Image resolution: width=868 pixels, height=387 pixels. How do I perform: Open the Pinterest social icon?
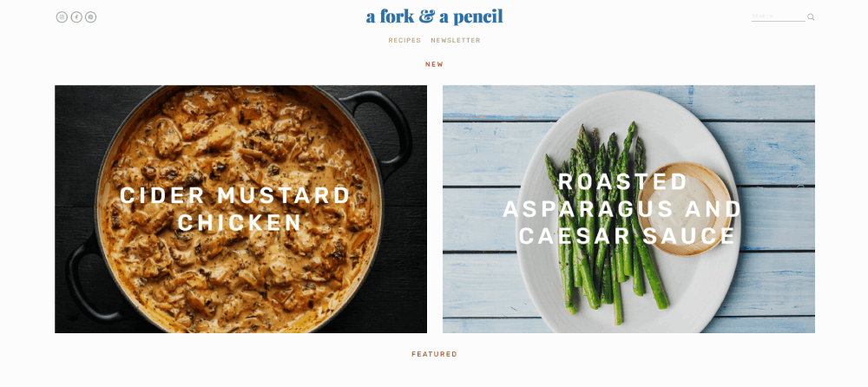[x=91, y=17]
